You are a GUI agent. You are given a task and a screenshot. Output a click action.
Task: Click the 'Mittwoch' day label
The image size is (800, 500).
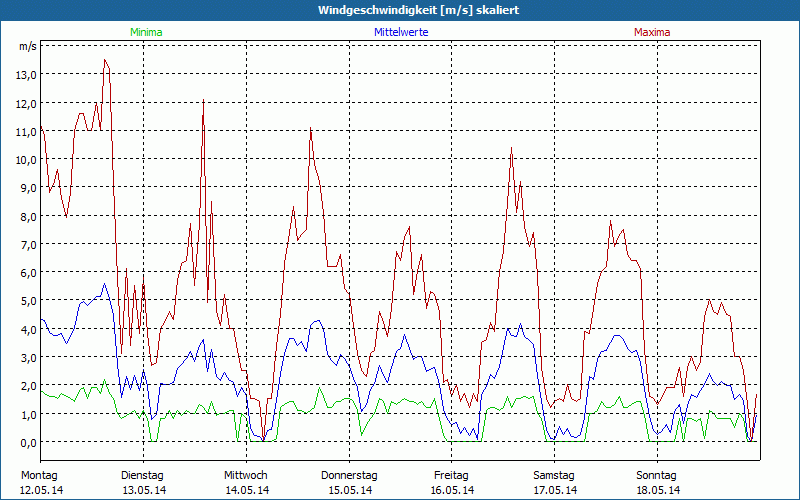pyautogui.click(x=245, y=476)
